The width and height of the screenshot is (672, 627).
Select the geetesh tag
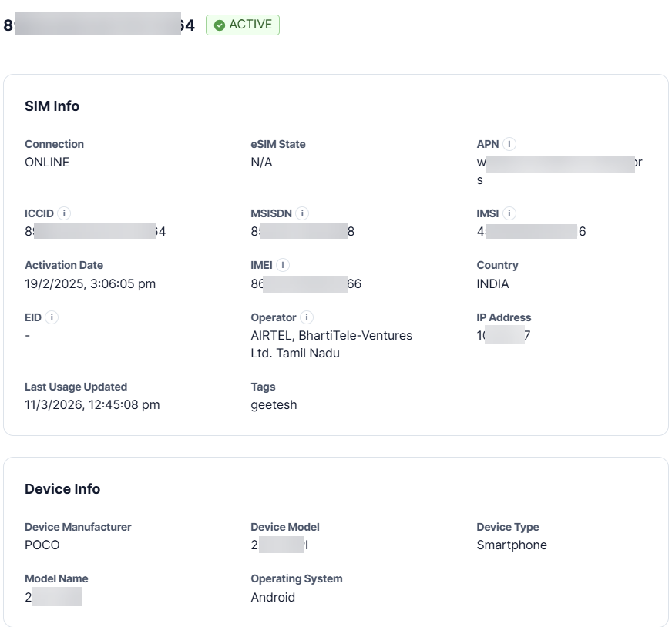point(274,404)
